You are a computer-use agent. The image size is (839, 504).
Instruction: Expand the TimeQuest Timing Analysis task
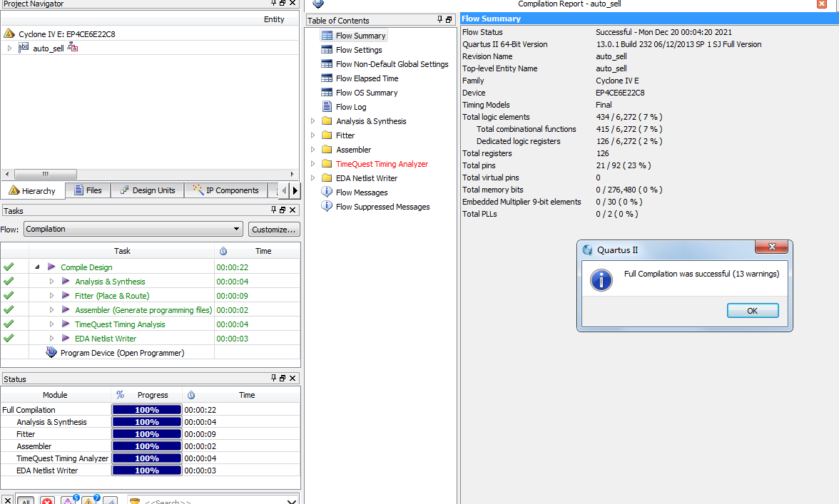click(51, 324)
